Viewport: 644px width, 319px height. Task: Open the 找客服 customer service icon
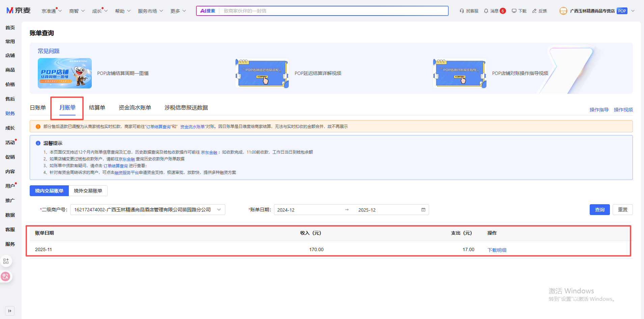(462, 11)
